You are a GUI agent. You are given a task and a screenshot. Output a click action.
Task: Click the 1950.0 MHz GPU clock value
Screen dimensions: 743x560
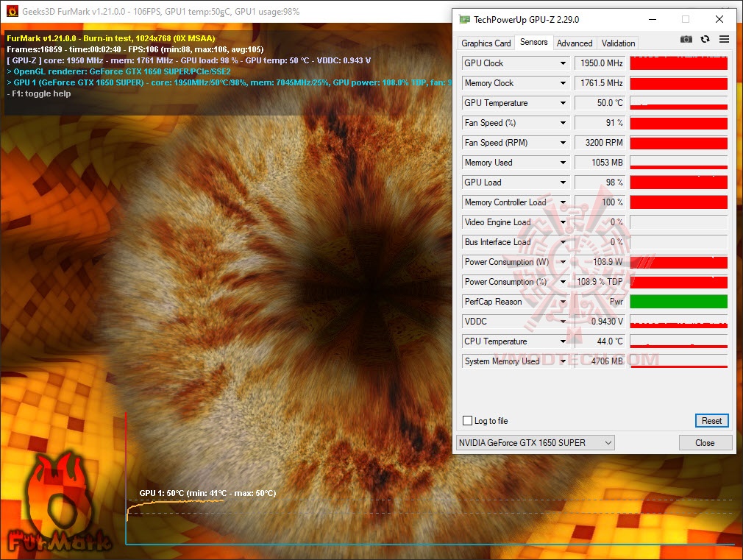coord(600,63)
